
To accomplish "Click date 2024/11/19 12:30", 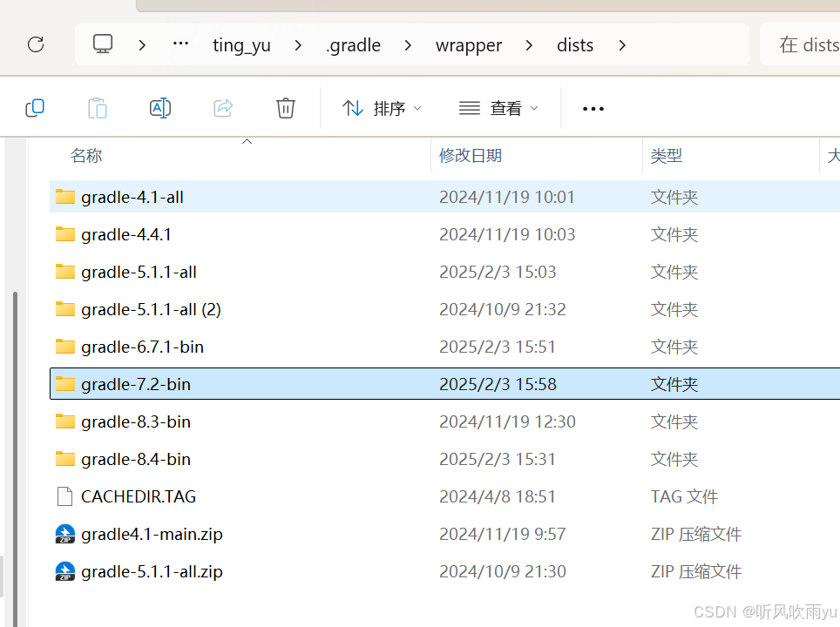I will pos(507,422).
